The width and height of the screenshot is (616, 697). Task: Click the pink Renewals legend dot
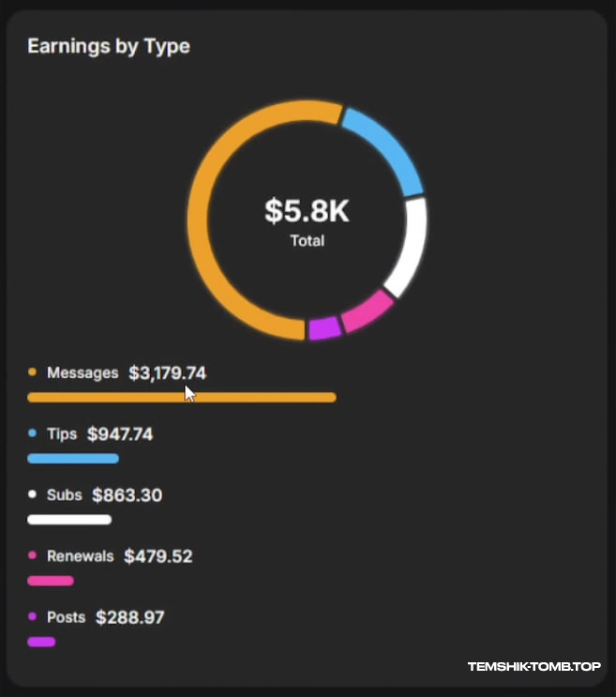coord(33,555)
